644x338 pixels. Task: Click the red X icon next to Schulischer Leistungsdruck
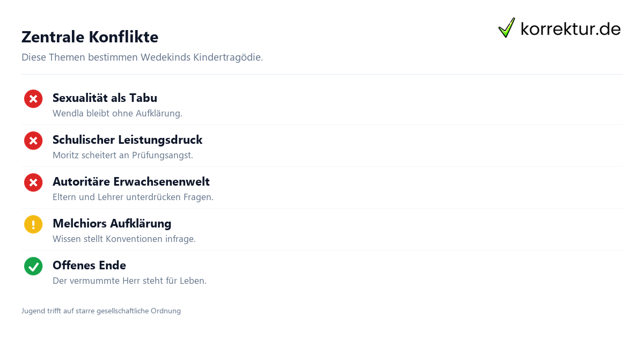[x=33, y=141]
